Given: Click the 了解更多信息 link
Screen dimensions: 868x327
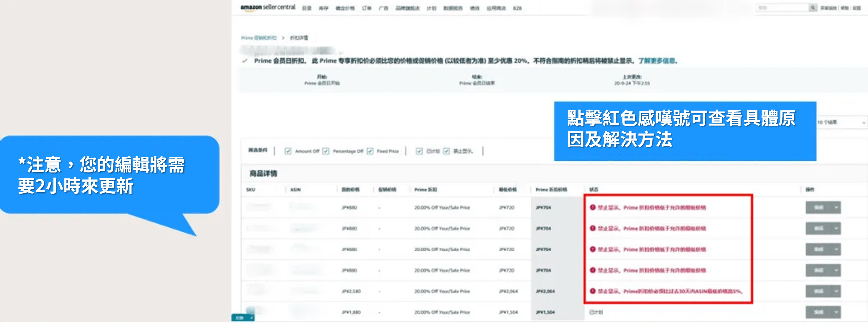Looking at the screenshot, I should [x=657, y=61].
